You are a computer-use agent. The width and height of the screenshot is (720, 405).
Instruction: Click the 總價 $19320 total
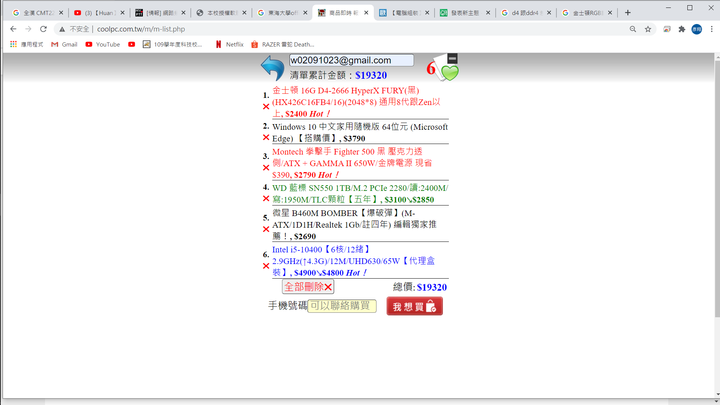coord(420,287)
